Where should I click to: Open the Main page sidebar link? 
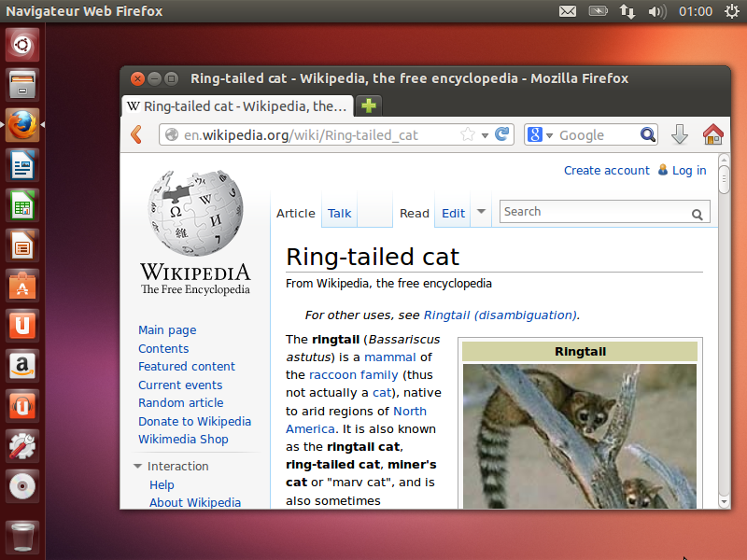[167, 330]
